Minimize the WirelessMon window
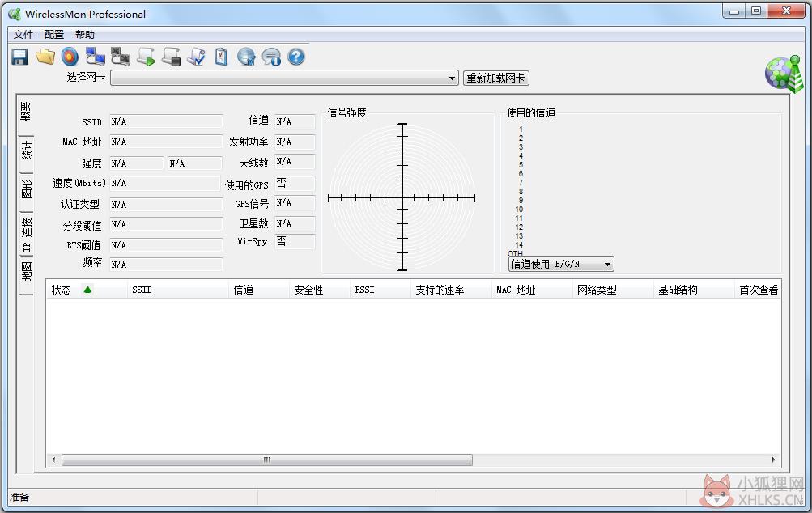The image size is (812, 513). click(733, 11)
